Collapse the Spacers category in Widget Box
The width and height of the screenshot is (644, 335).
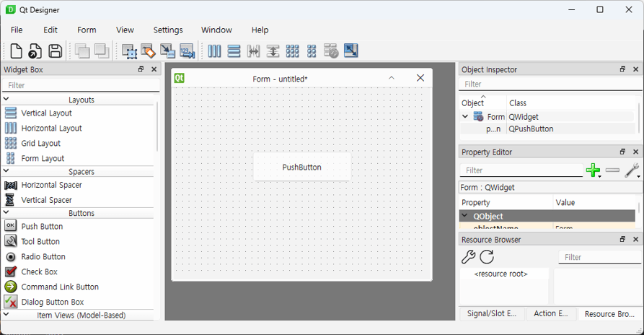6,170
